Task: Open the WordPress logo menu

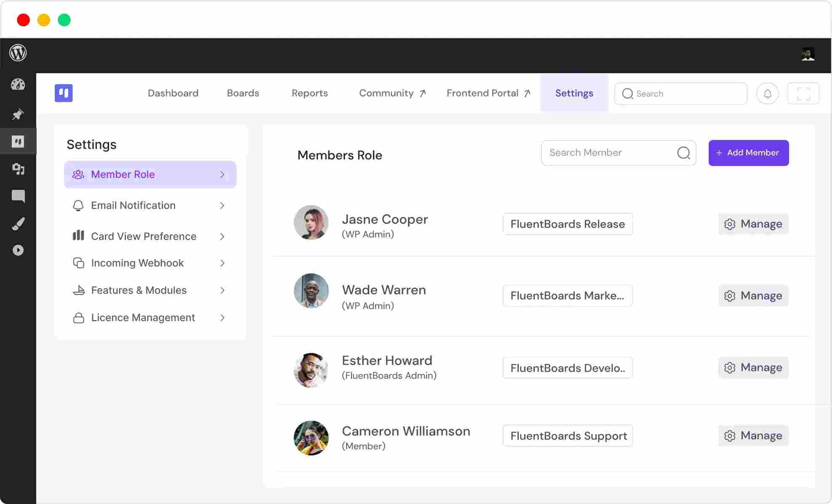Action: (18, 53)
